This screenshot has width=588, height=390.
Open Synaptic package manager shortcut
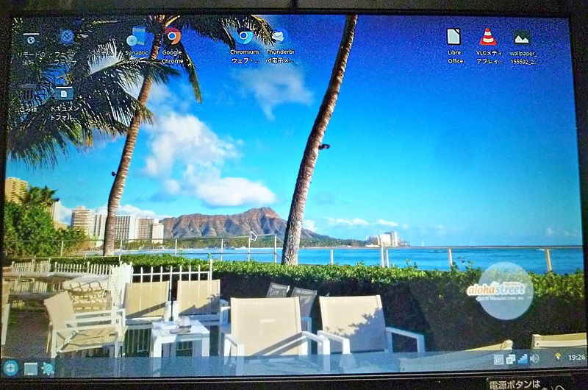[136, 37]
